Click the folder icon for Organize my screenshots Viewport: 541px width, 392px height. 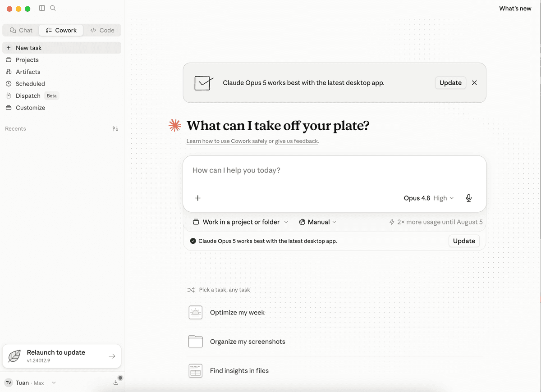point(195,342)
